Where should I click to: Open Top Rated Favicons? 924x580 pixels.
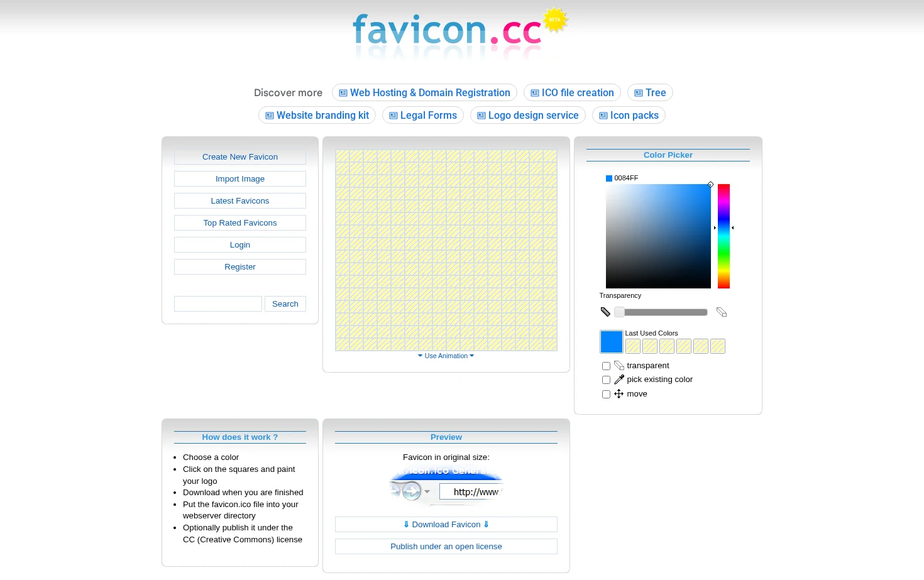(x=240, y=223)
